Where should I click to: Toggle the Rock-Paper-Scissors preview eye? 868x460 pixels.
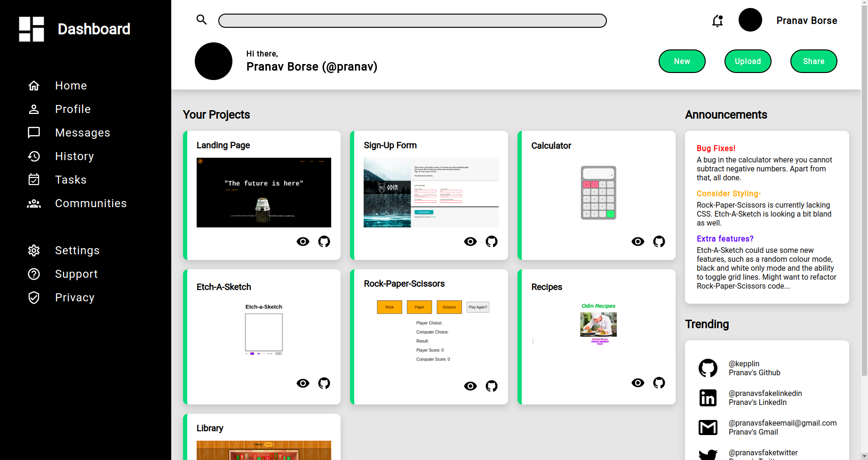[x=470, y=386]
